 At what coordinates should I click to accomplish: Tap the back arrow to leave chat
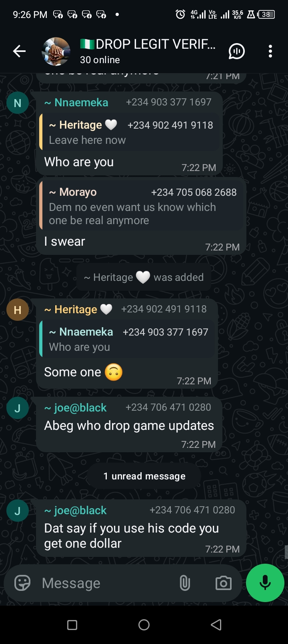[x=19, y=51]
